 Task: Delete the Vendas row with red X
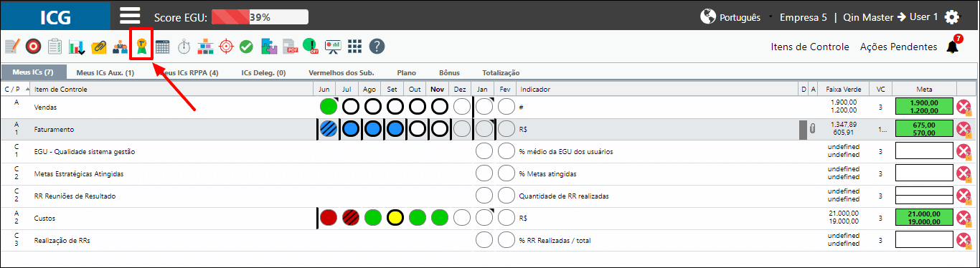(x=964, y=107)
